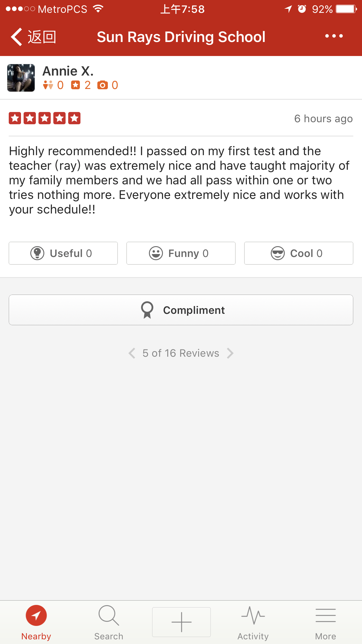Tap the Annie X. username

[68, 71]
